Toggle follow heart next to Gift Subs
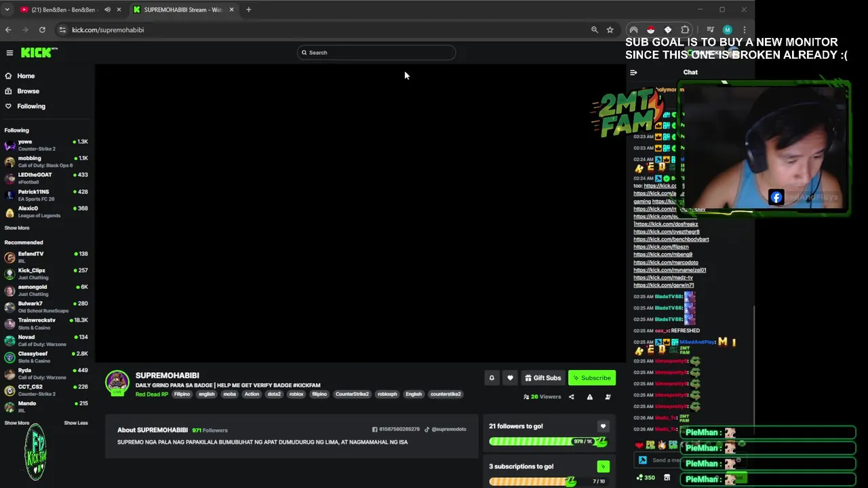The width and height of the screenshot is (868, 488). point(510,378)
